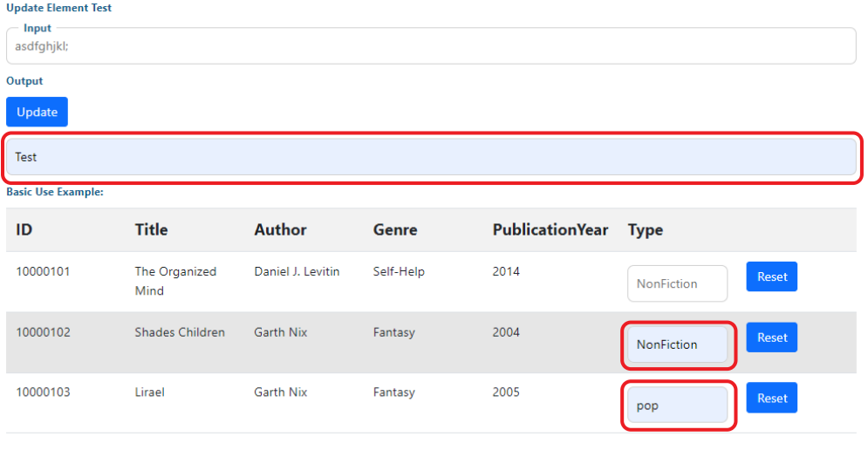Image resolution: width=868 pixels, height=450 pixels.
Task: Select the 2005 publication year cell
Action: [506, 392]
